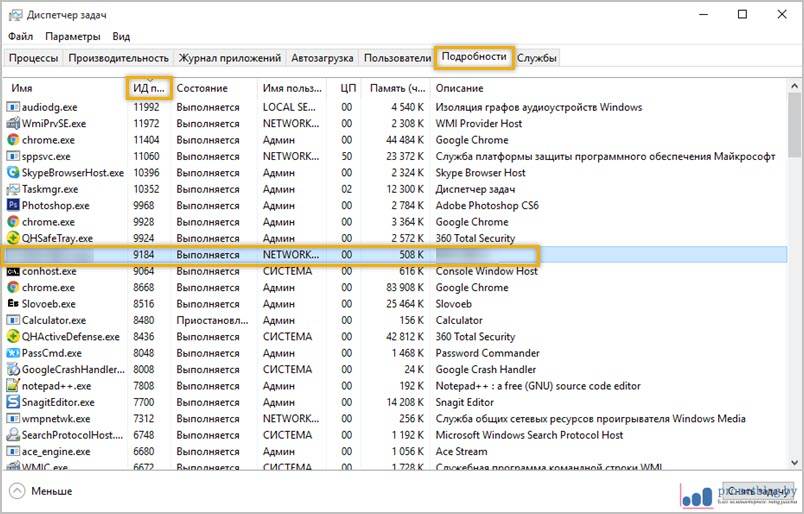Select the QHSafeTray.exe shield icon
This screenshot has height=514, width=804.
pyautogui.click(x=13, y=238)
